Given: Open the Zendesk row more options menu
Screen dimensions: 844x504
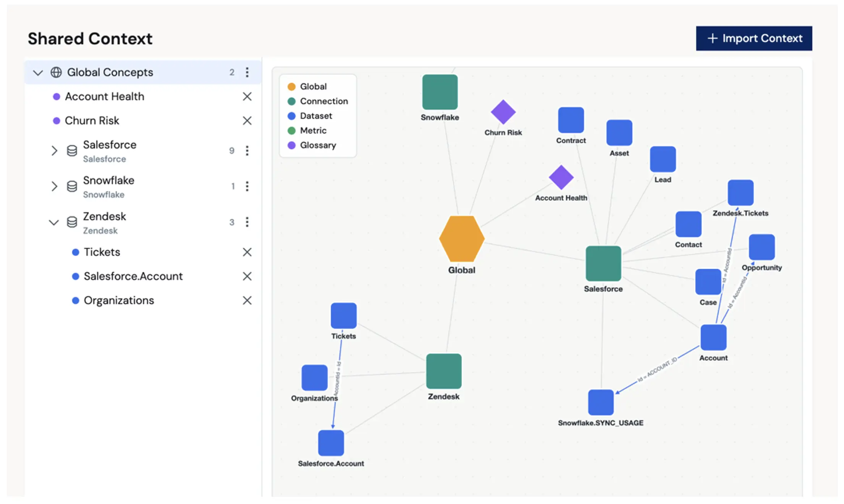Looking at the screenshot, I should [247, 222].
